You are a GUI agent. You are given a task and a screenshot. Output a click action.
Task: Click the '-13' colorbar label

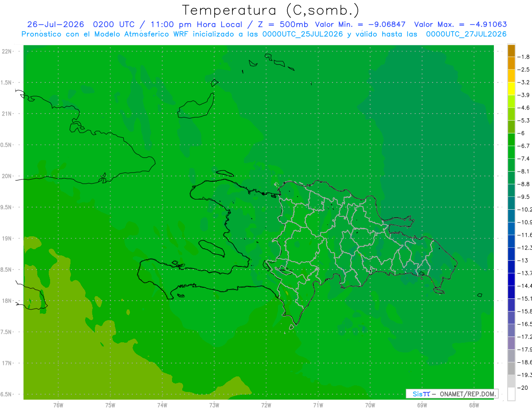(x=523, y=260)
